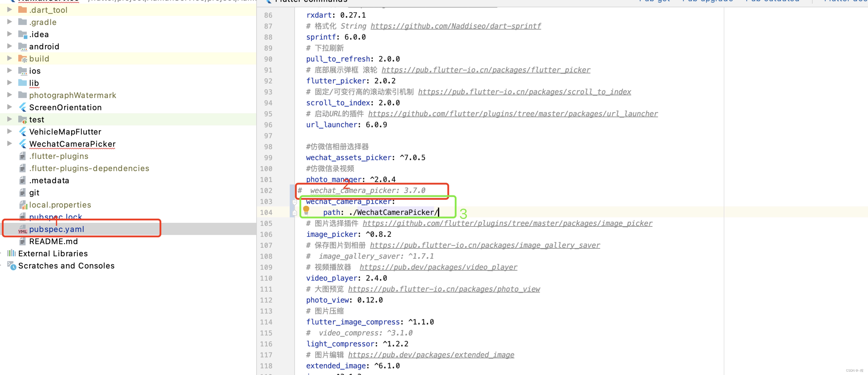
Task: Click the local.properties file icon
Action: pos(23,205)
